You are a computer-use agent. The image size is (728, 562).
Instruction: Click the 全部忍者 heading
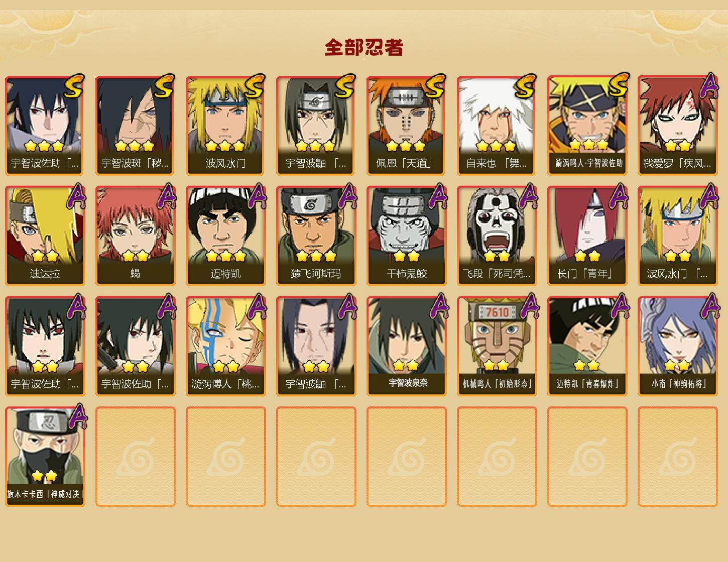pyautogui.click(x=364, y=48)
